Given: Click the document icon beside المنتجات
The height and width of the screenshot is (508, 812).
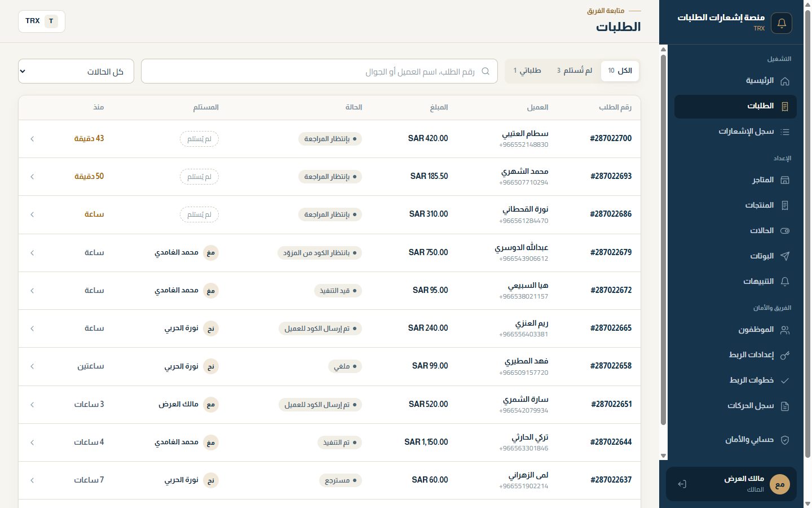Looking at the screenshot, I should [784, 205].
